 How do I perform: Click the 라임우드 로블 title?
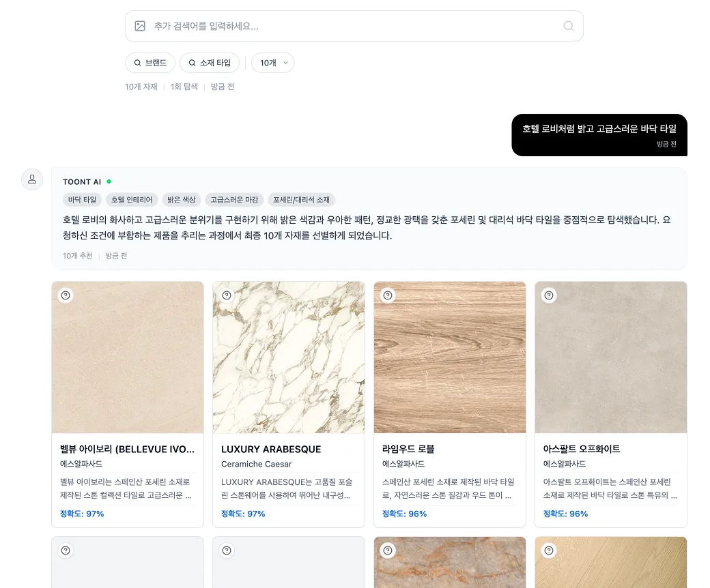point(408,449)
